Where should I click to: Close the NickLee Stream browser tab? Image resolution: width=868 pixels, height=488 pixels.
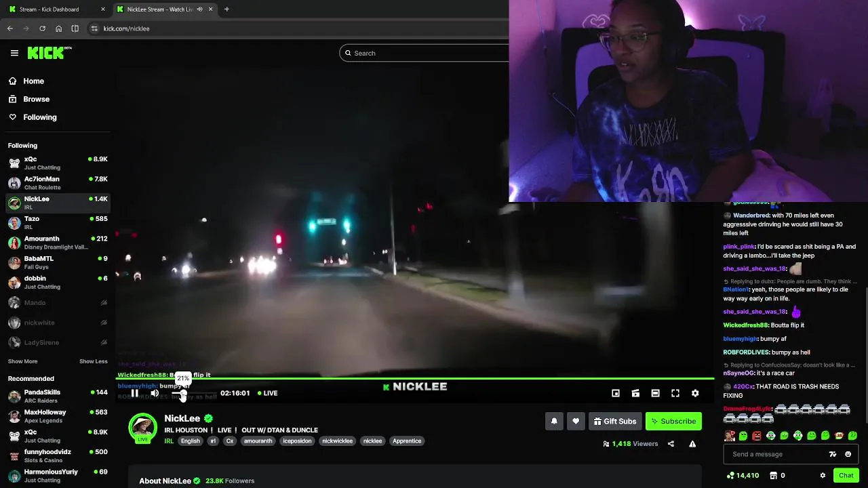click(x=210, y=9)
